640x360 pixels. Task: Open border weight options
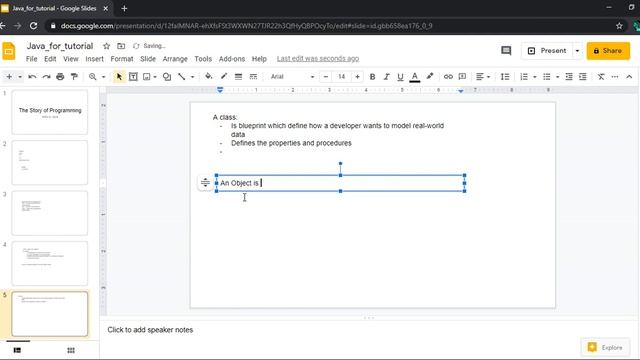click(x=238, y=76)
